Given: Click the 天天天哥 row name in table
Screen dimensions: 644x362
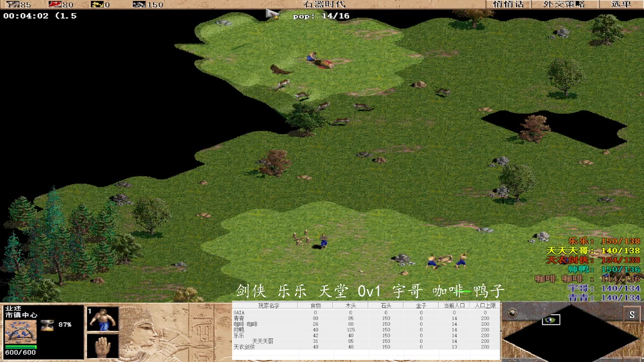Looking at the screenshot, I should [263, 341].
